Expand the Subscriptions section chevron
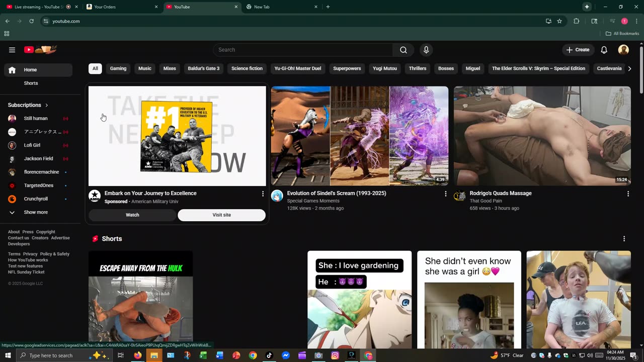The height and width of the screenshot is (362, 644). pyautogui.click(x=46, y=105)
